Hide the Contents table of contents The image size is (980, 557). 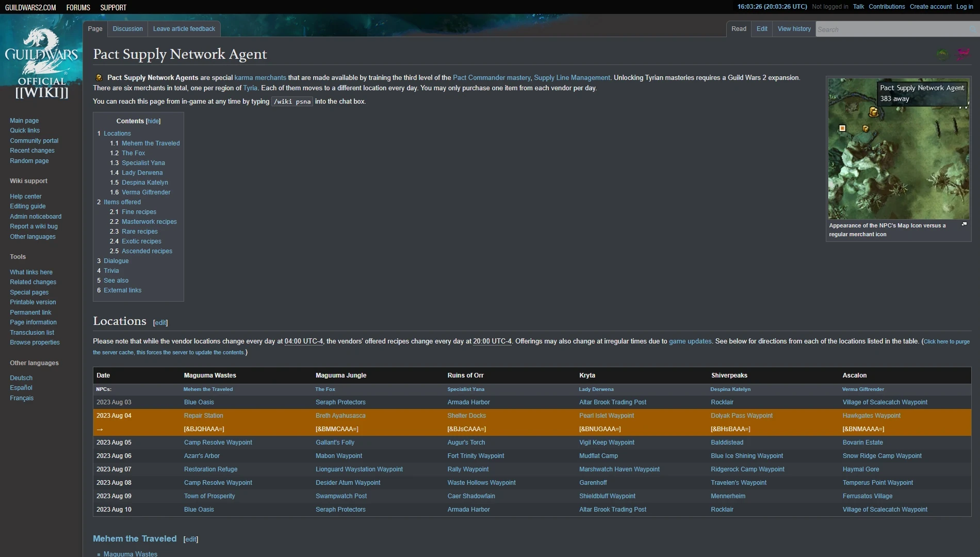(x=153, y=121)
